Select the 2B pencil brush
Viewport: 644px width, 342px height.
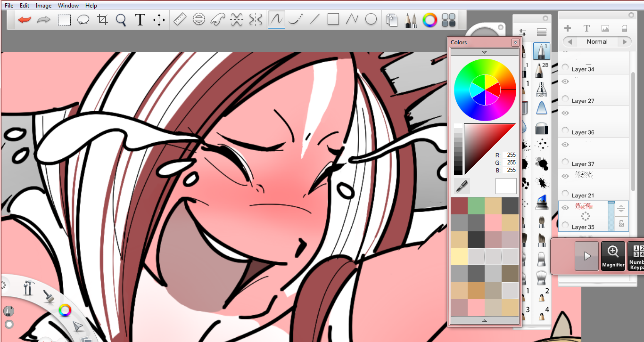541,70
